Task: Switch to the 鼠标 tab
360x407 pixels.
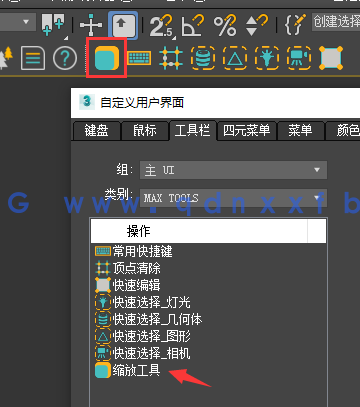Action: pos(144,130)
